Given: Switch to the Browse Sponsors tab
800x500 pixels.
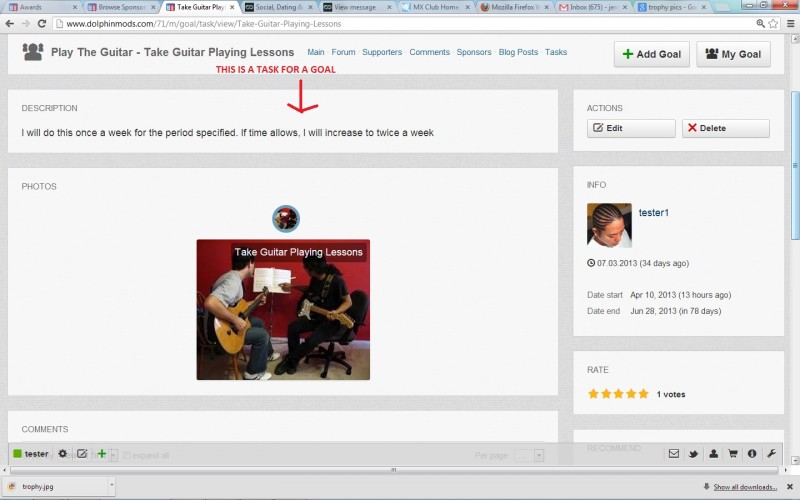Looking at the screenshot, I should (121, 7).
